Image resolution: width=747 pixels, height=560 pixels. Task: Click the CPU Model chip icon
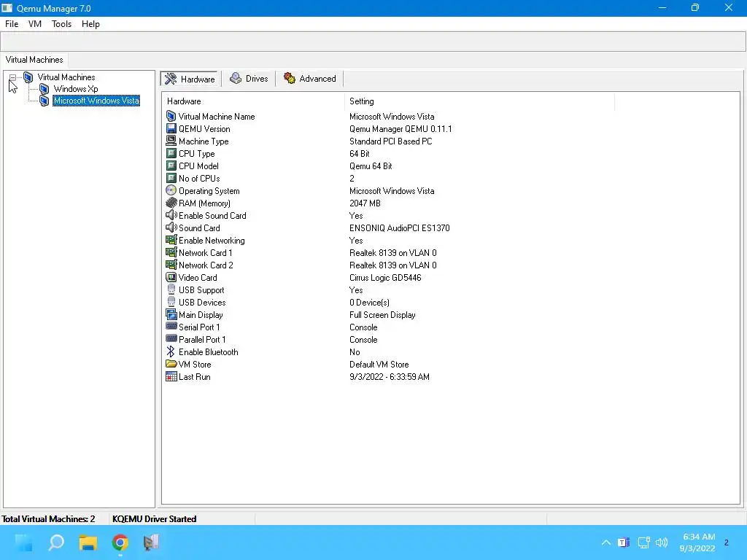click(171, 166)
